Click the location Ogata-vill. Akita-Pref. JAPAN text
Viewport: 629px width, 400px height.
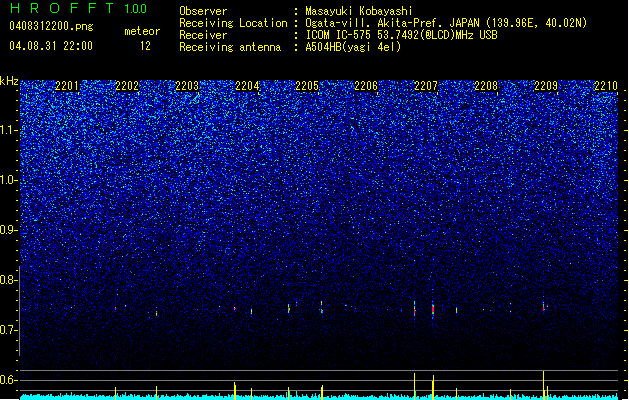pyautogui.click(x=392, y=23)
